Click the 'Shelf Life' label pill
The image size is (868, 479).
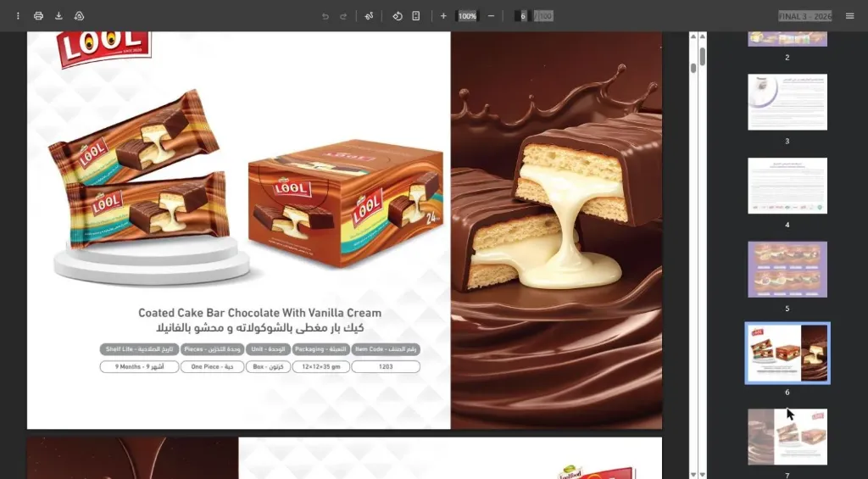140,349
